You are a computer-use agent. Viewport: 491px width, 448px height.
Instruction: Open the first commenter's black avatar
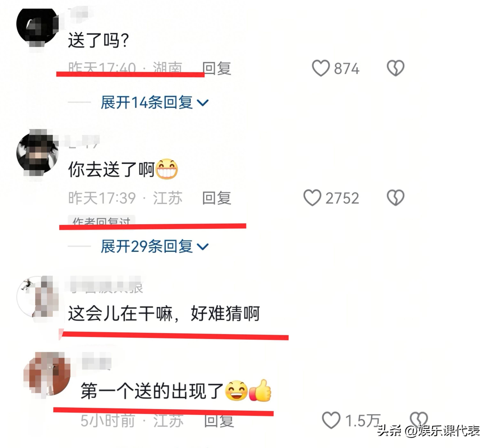[x=37, y=25]
